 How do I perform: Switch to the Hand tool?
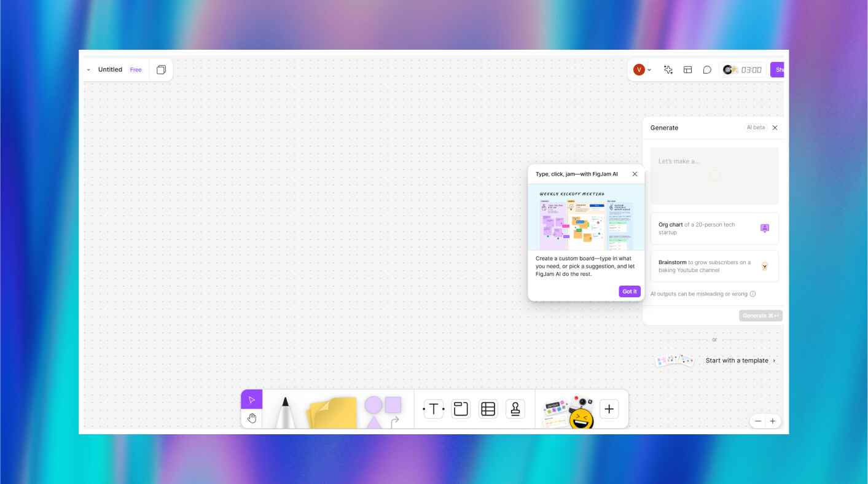(251, 419)
